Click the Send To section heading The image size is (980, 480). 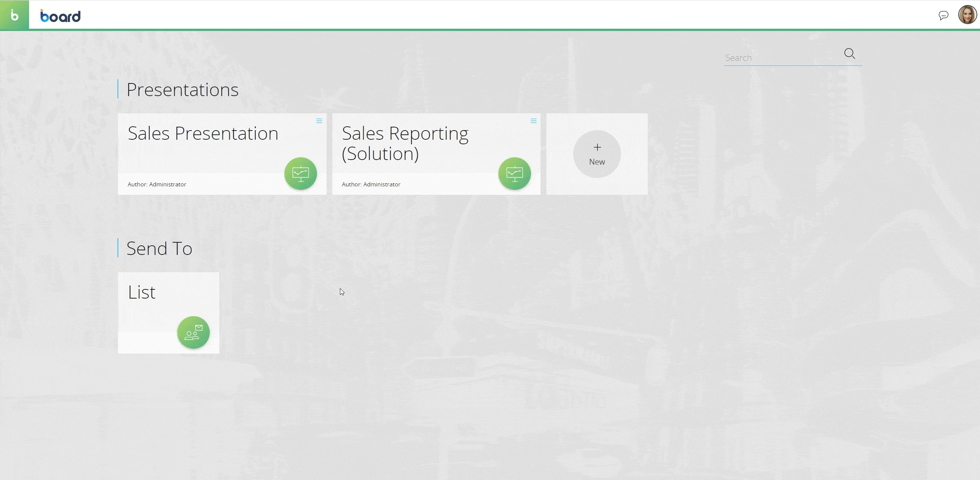tap(159, 249)
